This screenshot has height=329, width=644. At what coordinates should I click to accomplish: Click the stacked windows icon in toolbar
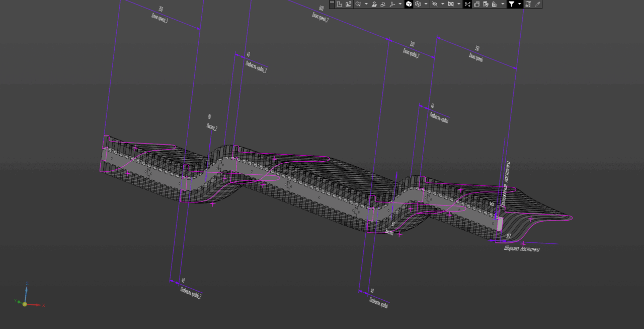coord(476,4)
